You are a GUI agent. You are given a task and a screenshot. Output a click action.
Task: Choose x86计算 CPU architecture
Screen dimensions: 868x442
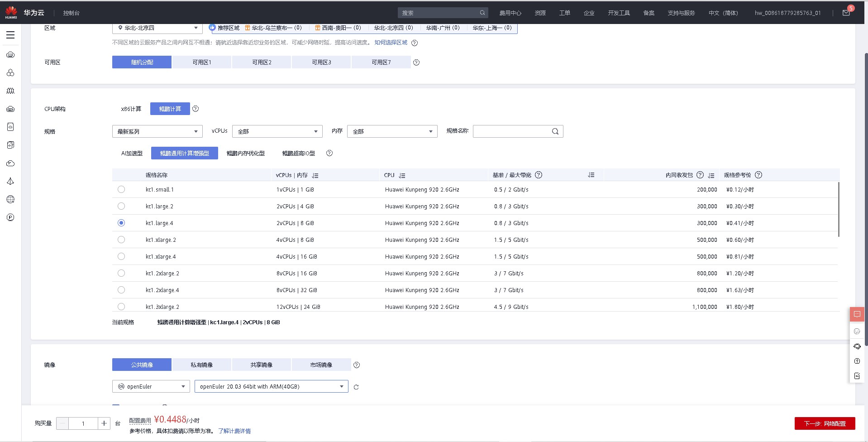click(x=131, y=109)
